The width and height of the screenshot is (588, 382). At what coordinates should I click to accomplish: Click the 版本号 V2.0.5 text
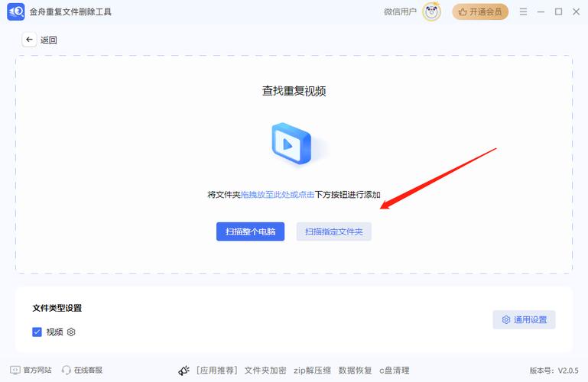click(554, 371)
